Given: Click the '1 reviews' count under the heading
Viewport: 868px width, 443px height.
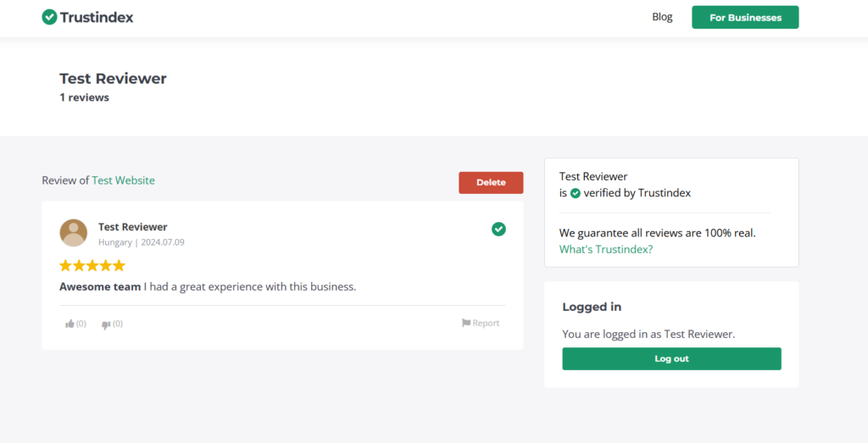Looking at the screenshot, I should 84,97.
